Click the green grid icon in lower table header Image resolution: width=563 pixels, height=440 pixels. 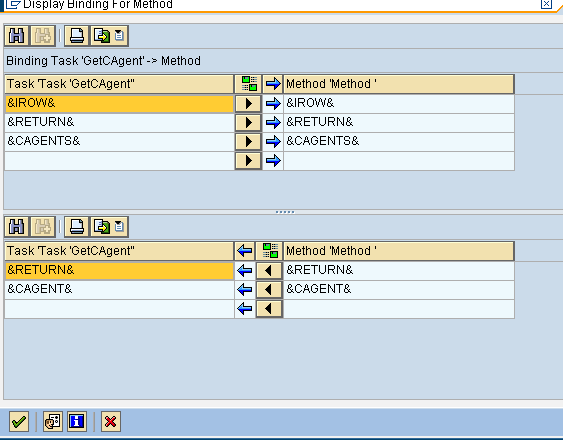(270, 250)
